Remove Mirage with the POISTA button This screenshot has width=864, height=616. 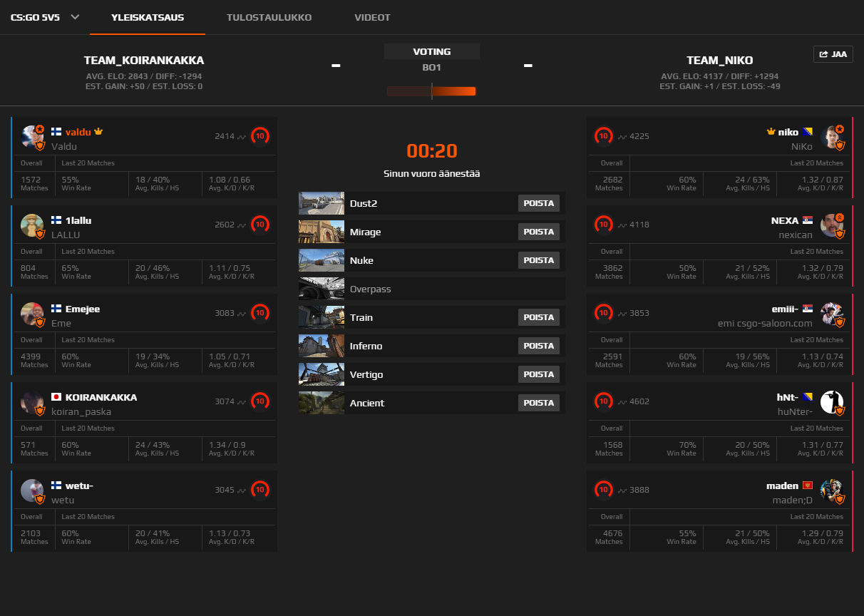[x=539, y=232]
